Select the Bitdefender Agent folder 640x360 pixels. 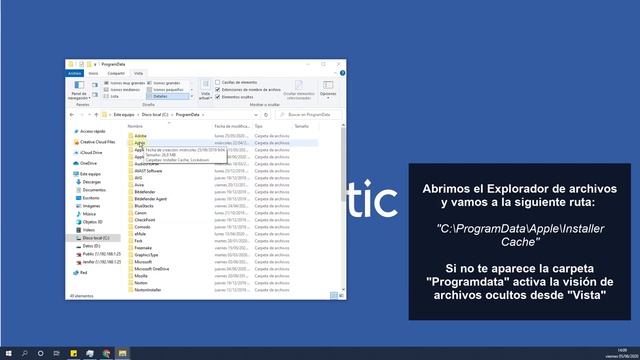coord(150,199)
